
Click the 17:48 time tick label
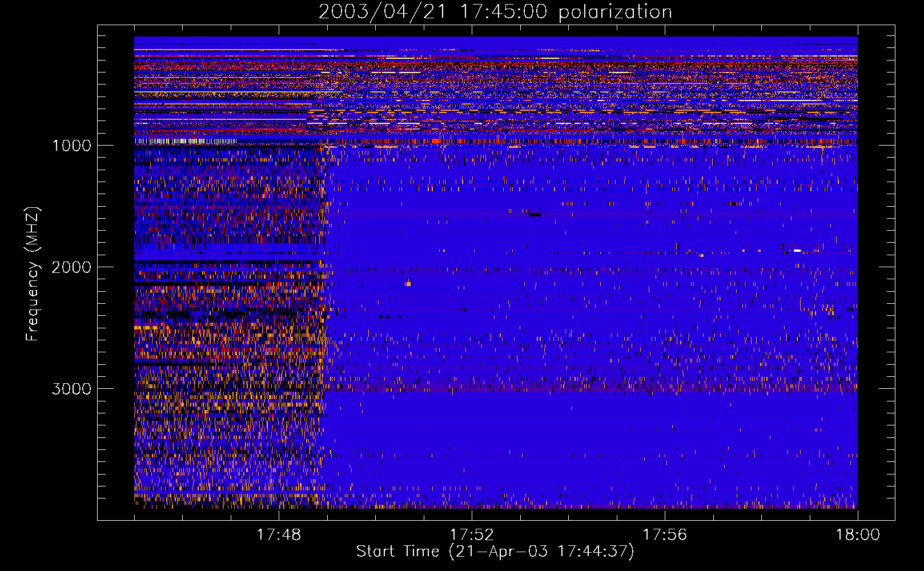(x=279, y=535)
